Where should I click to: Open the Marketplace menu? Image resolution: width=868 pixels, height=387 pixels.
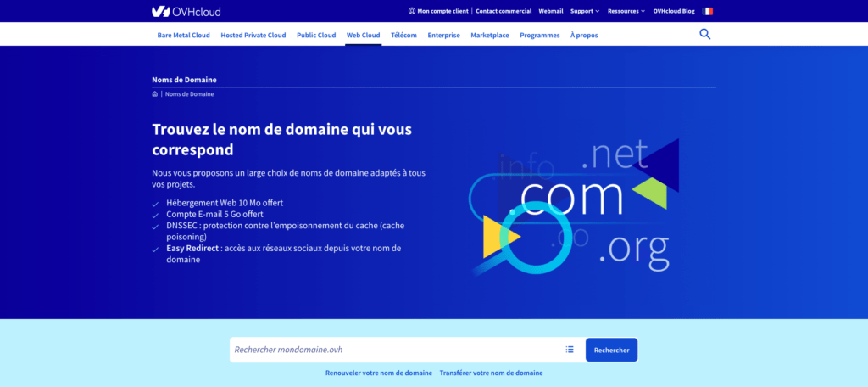click(x=490, y=35)
